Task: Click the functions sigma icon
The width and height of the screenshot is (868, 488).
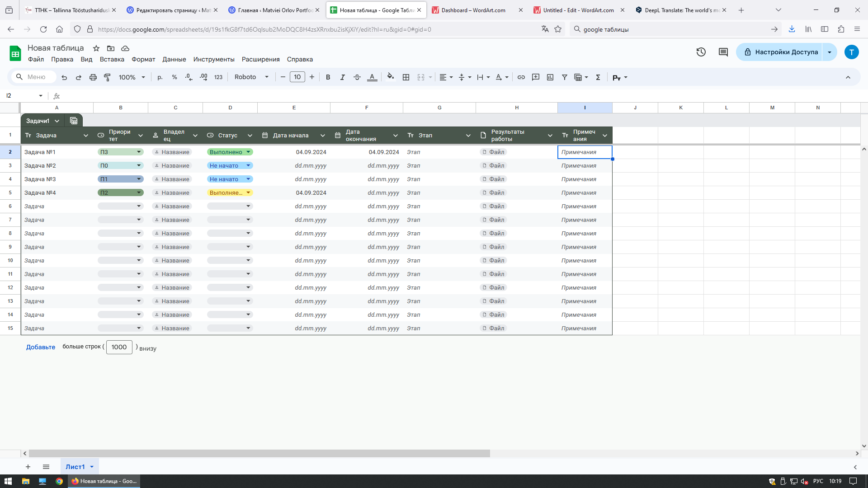Action: pyautogui.click(x=598, y=77)
